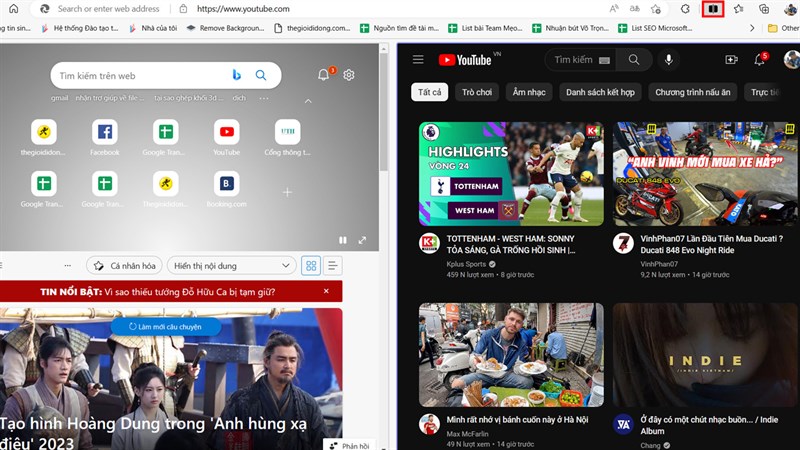Open YouTube on-screen keyboard icon

coord(604,60)
